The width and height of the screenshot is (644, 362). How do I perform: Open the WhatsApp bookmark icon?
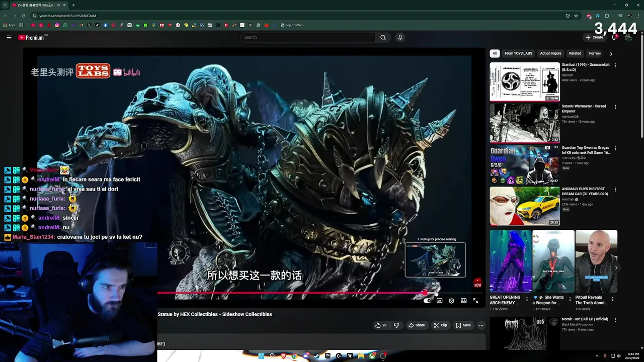click(x=65, y=25)
